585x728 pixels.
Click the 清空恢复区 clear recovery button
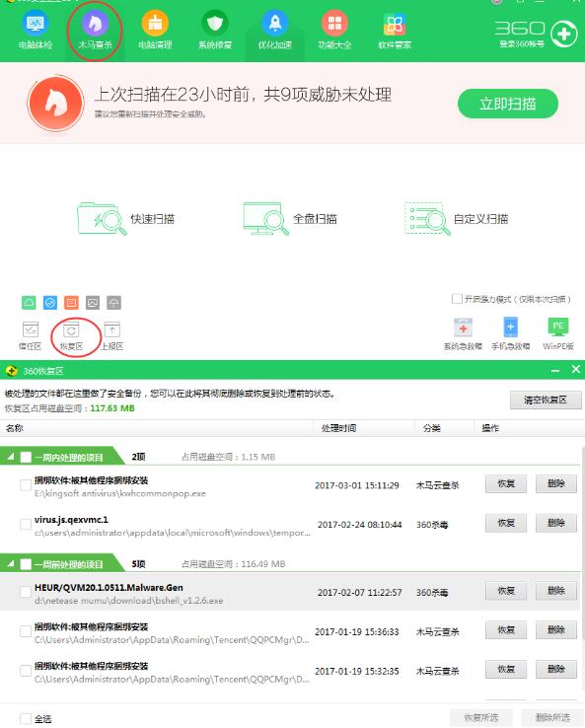point(546,400)
